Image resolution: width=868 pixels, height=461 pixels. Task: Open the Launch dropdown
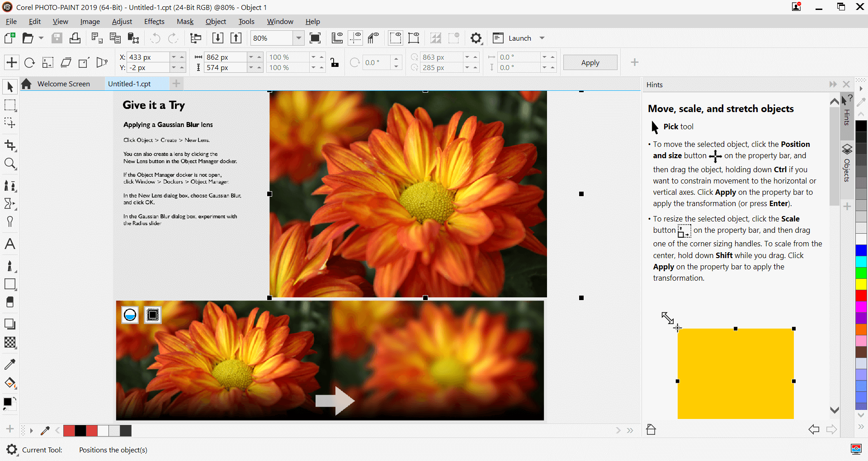pyautogui.click(x=542, y=38)
